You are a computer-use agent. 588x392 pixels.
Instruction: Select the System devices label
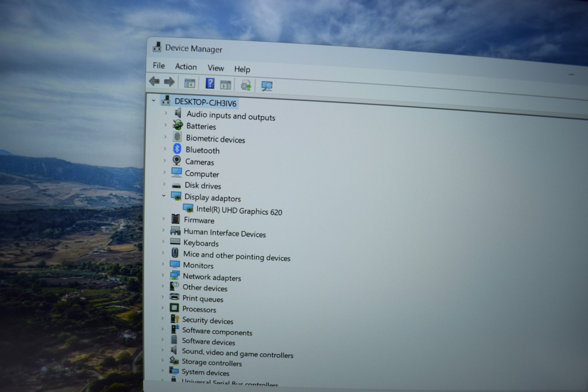(x=206, y=372)
